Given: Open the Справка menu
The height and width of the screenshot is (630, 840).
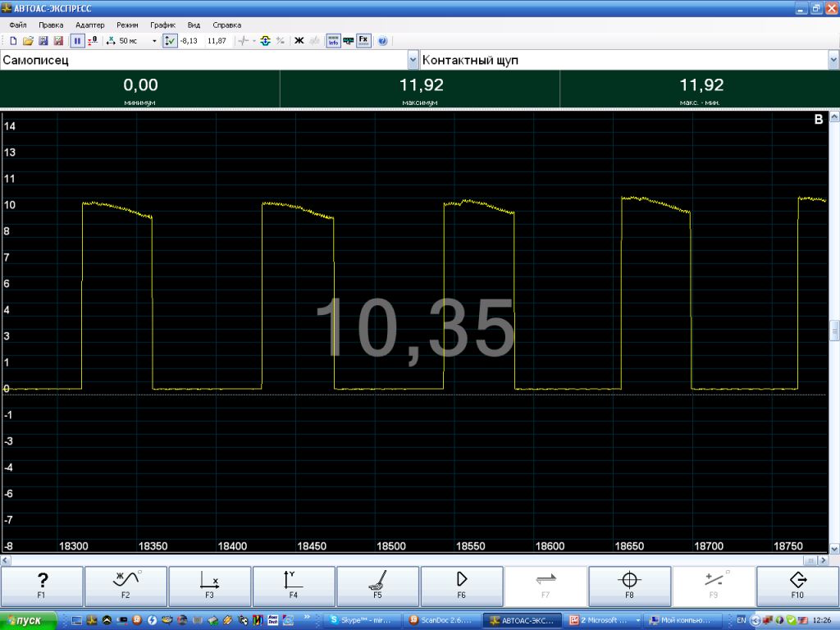Looking at the screenshot, I should click(226, 25).
